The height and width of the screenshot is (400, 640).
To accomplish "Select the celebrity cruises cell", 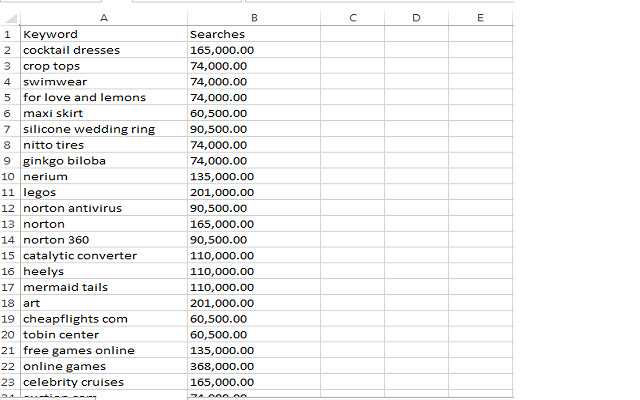I will tap(104, 382).
